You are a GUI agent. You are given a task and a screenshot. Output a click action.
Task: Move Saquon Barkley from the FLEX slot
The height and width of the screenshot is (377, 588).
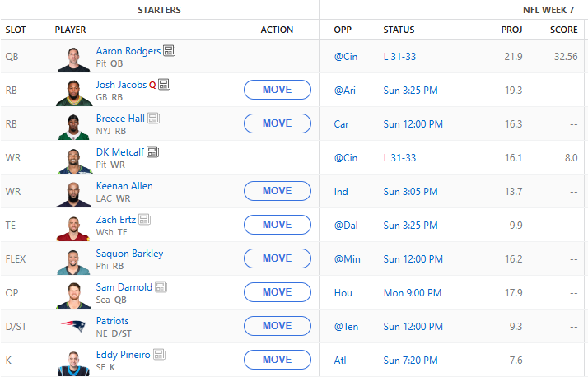(277, 258)
